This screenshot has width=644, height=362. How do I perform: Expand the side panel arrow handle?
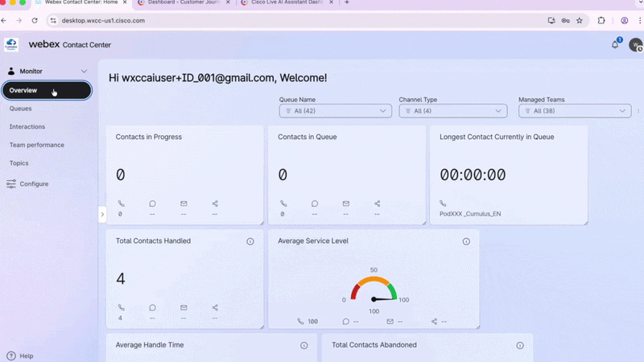tap(102, 214)
